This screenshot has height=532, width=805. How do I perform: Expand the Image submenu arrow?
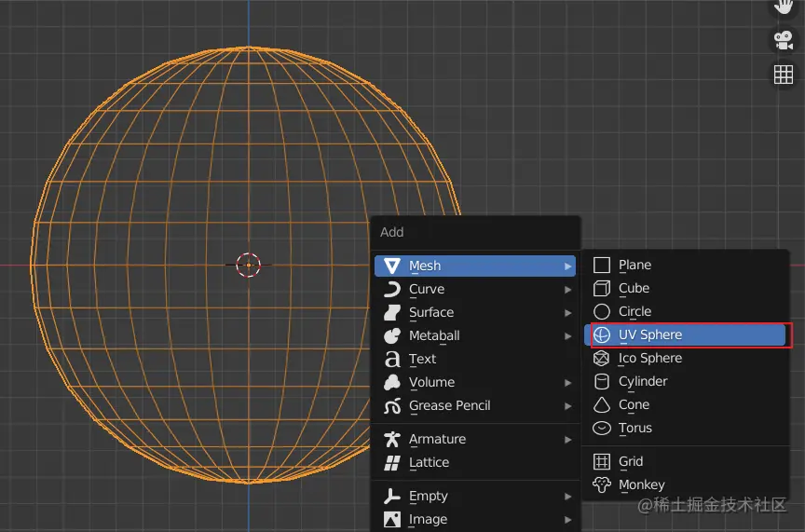567,520
